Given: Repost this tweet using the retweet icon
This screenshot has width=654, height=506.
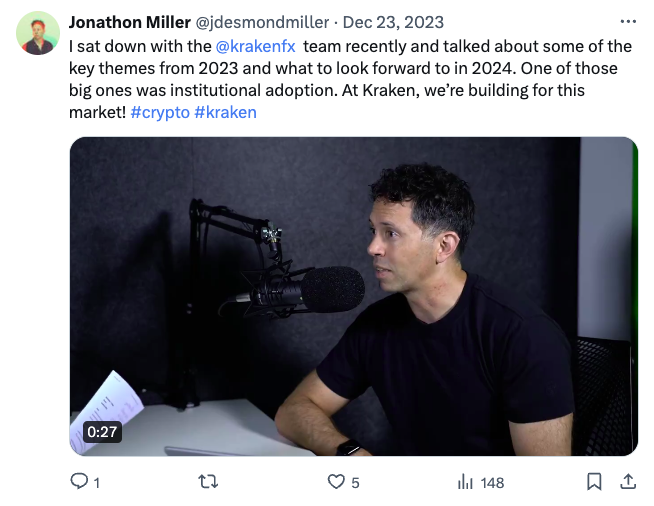Looking at the screenshot, I should pyautogui.click(x=208, y=482).
